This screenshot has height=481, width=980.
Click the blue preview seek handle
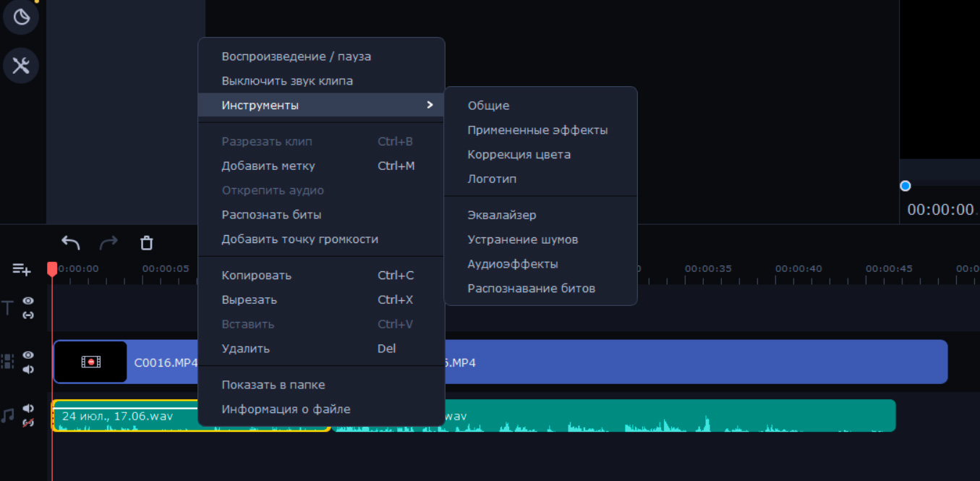[905, 186]
